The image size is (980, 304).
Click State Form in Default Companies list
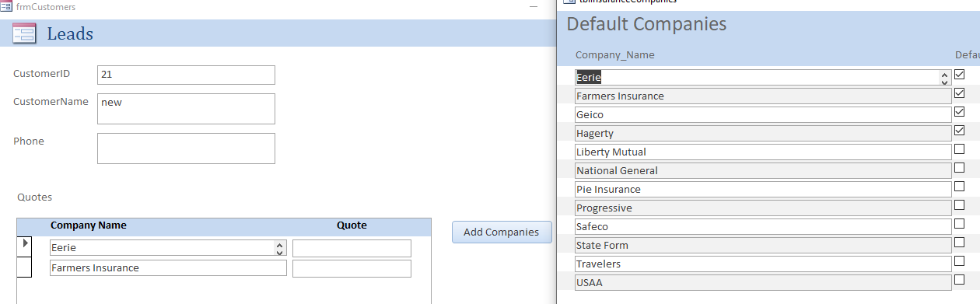[x=764, y=246]
